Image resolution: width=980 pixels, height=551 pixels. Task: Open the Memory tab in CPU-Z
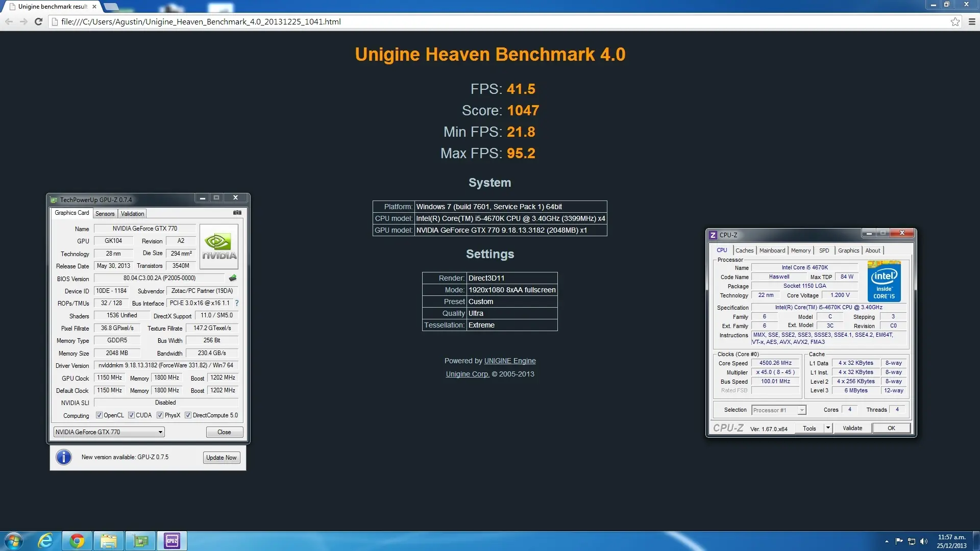pos(800,251)
